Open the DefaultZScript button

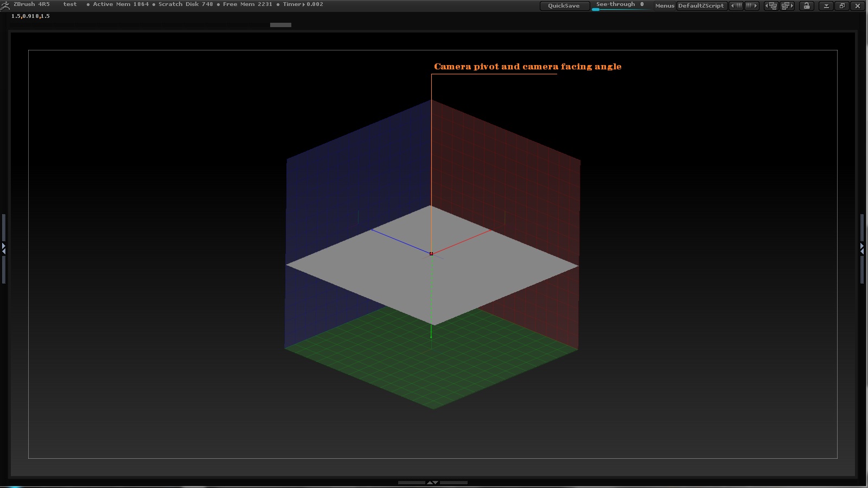click(x=701, y=6)
